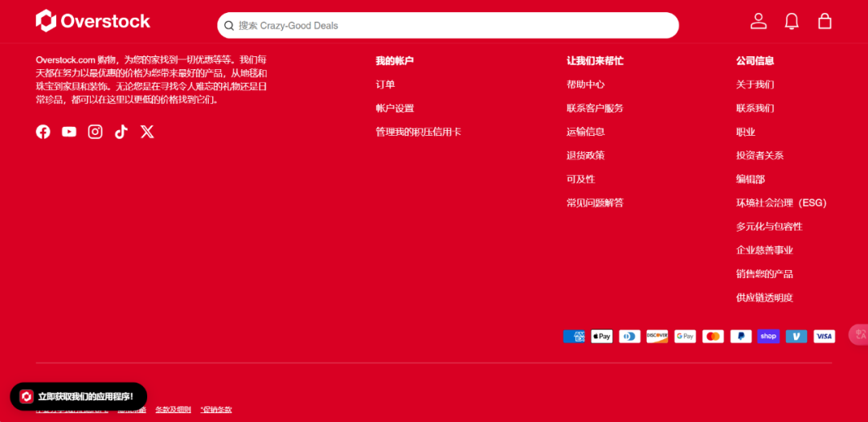This screenshot has width=868, height=422.
Task: Open the 联系客户服务 link
Action: click(595, 109)
